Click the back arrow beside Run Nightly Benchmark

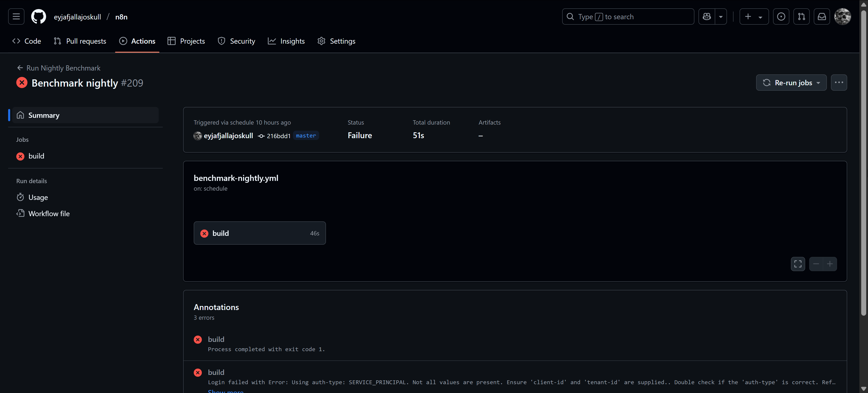coord(20,68)
